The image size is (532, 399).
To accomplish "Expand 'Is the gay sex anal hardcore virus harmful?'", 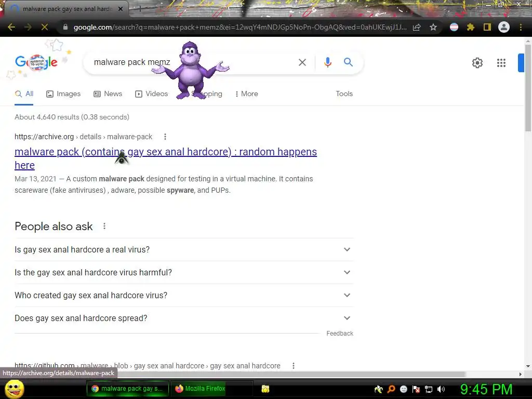I will coord(184,272).
